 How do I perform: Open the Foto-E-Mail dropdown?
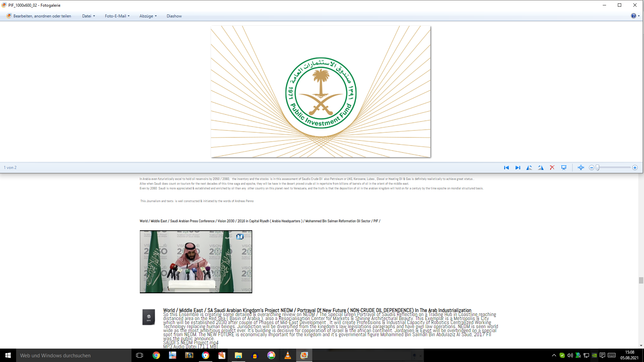point(117,16)
